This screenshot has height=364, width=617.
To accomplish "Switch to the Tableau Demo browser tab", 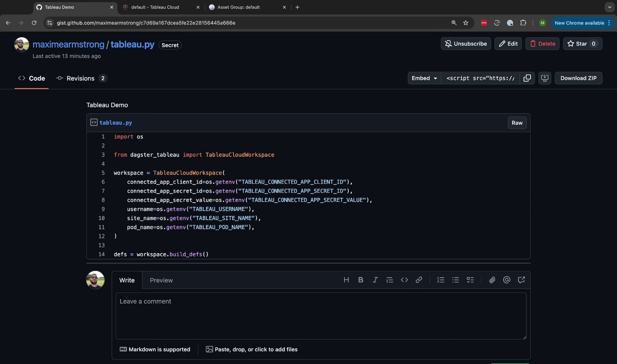I will [76, 7].
